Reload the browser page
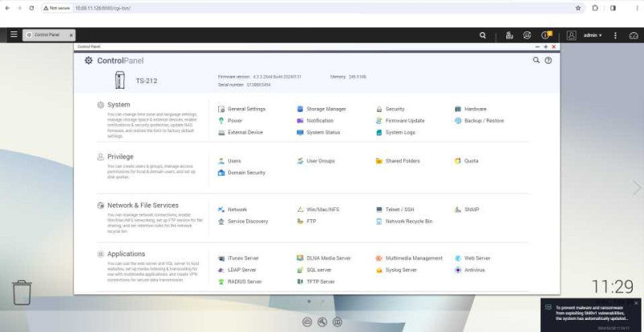644x332 pixels. click(x=31, y=8)
